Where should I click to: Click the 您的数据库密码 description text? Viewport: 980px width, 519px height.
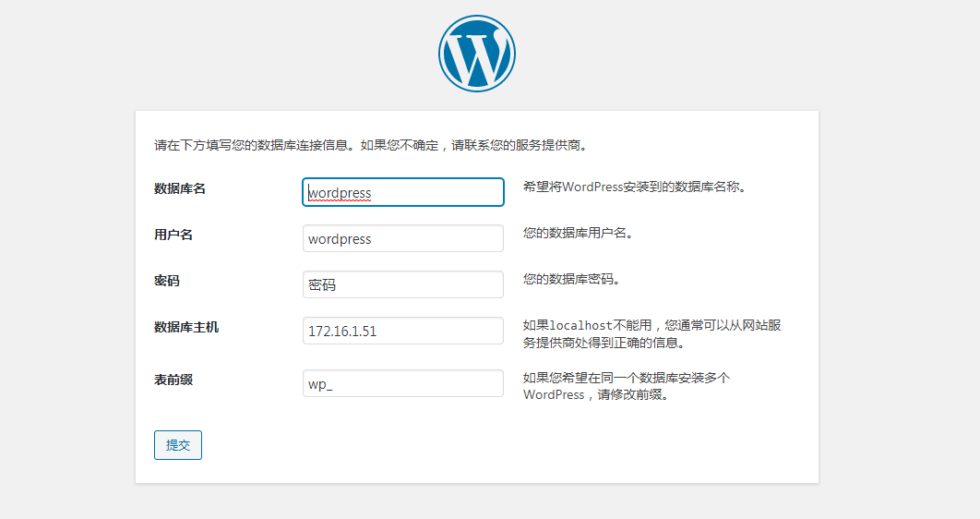click(x=572, y=280)
